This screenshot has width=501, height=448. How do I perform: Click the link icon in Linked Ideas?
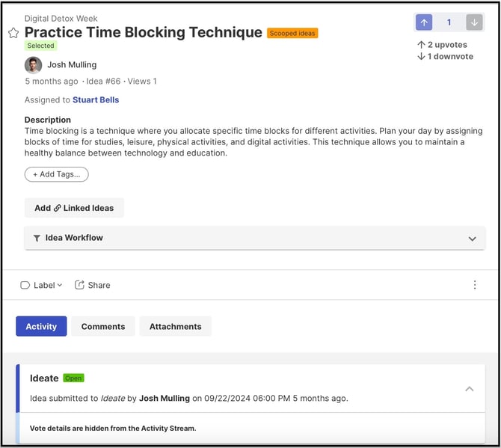[x=57, y=208]
